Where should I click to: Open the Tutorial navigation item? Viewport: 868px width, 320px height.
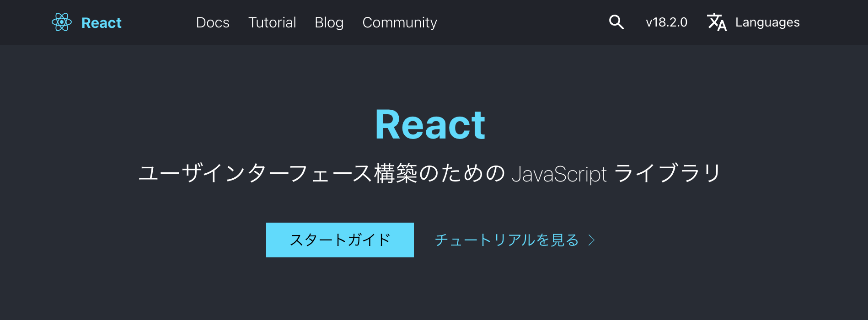[272, 22]
